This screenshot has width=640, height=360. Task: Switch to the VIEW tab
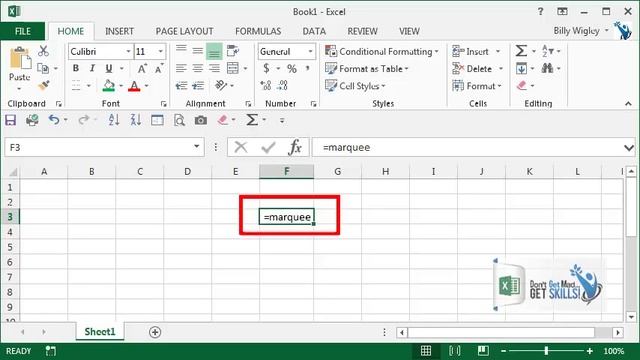pos(409,31)
